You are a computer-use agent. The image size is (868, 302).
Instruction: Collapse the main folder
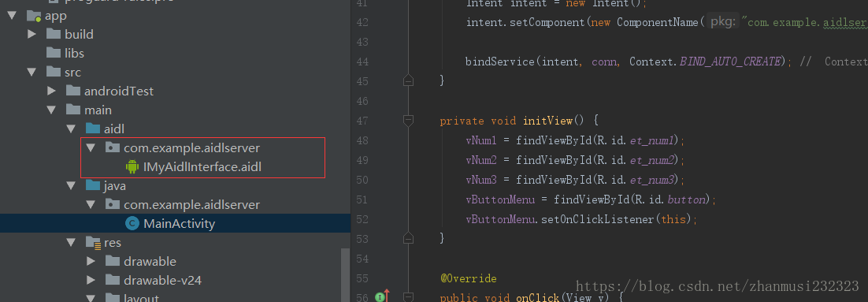pos(51,110)
